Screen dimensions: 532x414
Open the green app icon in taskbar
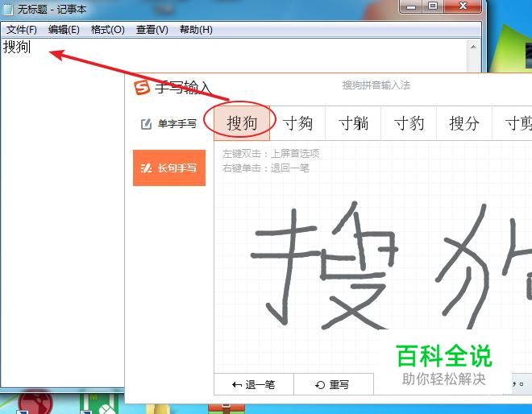click(x=99, y=404)
